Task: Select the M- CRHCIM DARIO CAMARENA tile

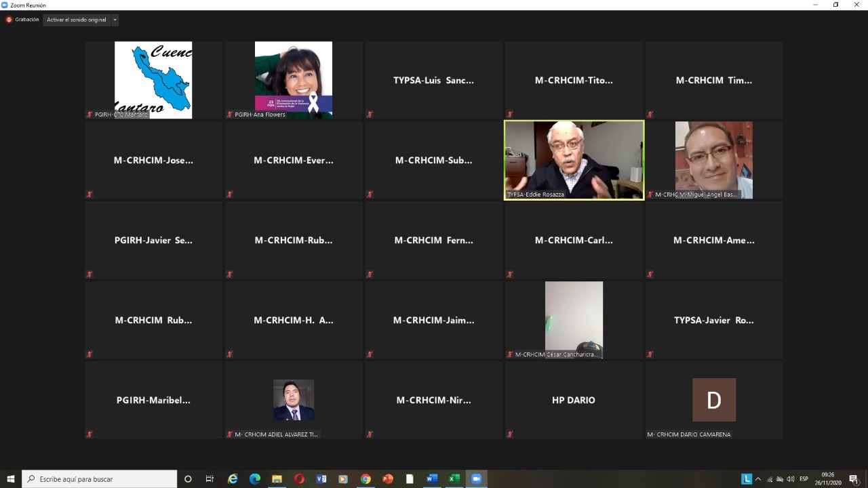Action: point(714,400)
